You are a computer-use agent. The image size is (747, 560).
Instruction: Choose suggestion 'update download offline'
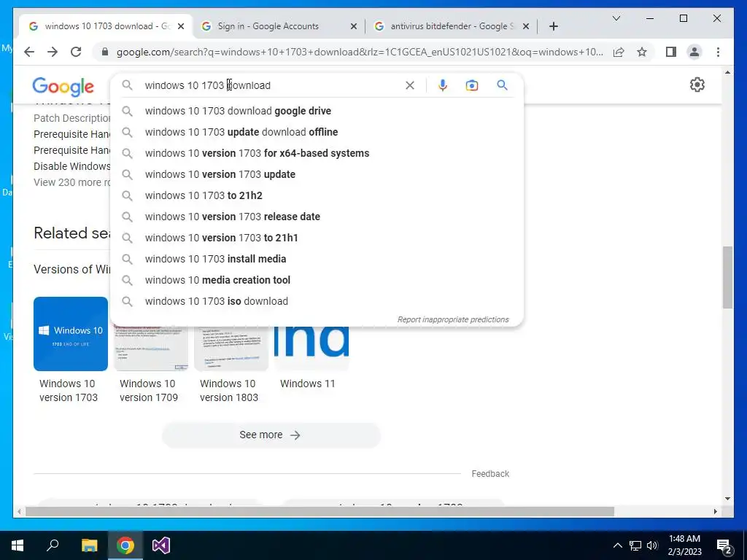(x=317, y=132)
